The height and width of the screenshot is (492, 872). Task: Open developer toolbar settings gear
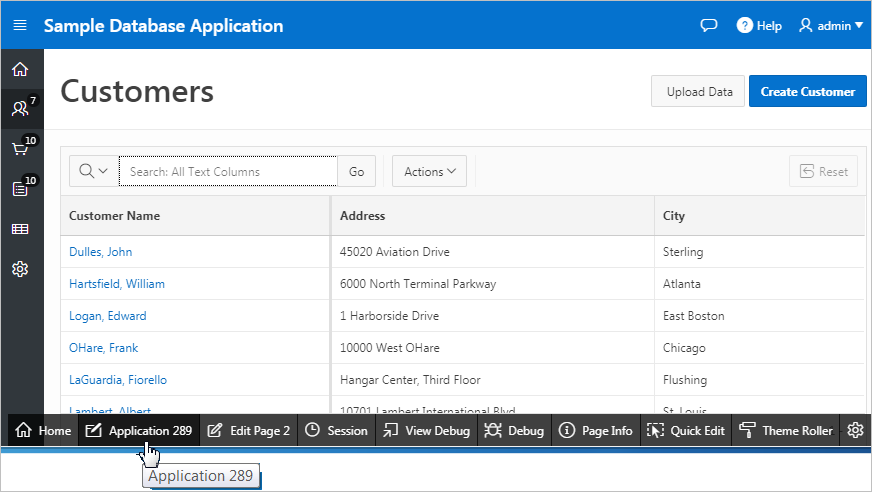(x=855, y=430)
